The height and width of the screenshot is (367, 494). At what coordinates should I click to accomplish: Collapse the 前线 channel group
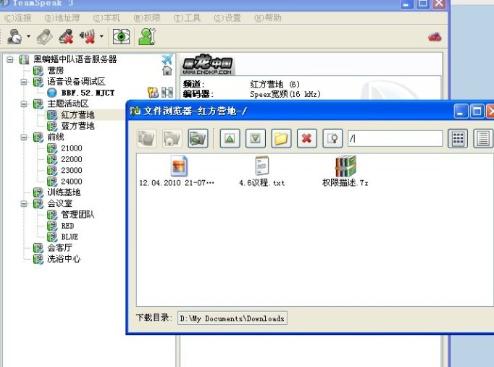[24, 137]
